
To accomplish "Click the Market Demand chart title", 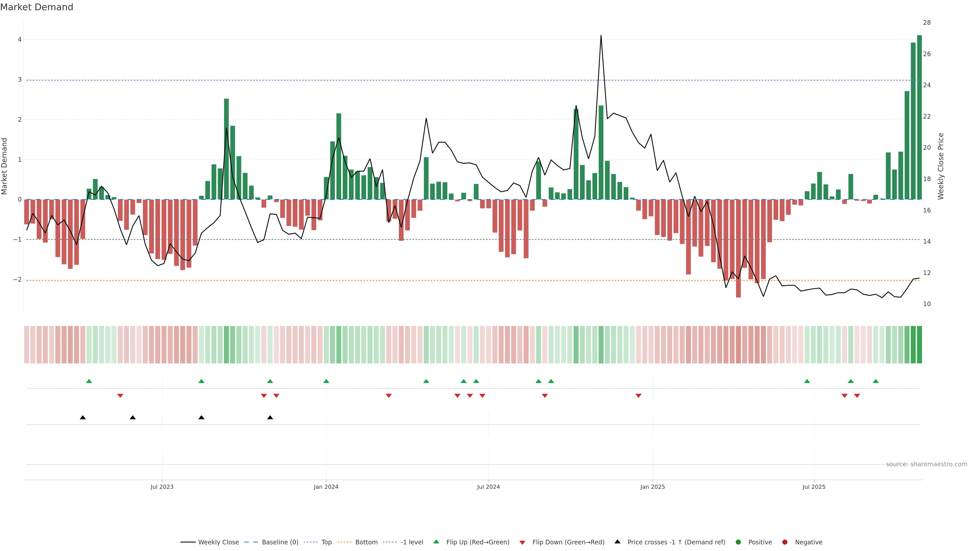I will tap(36, 7).
